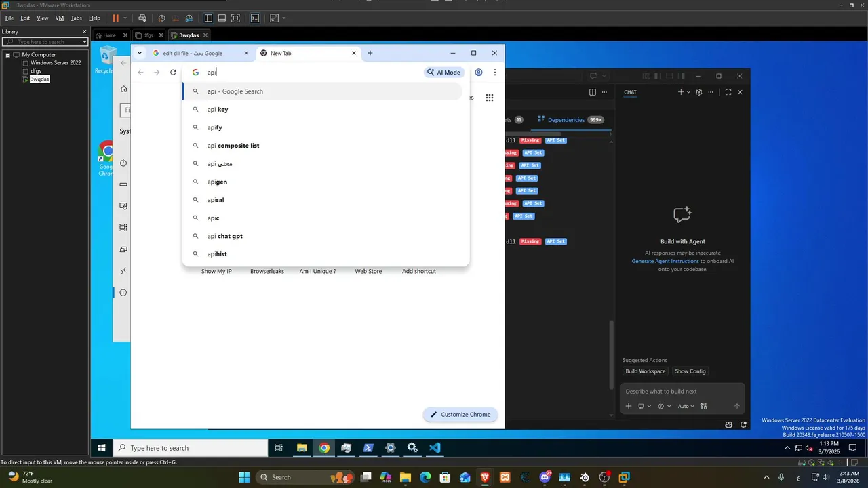868x488 pixels.
Task: Click the Show Config button
Action: tap(690, 371)
